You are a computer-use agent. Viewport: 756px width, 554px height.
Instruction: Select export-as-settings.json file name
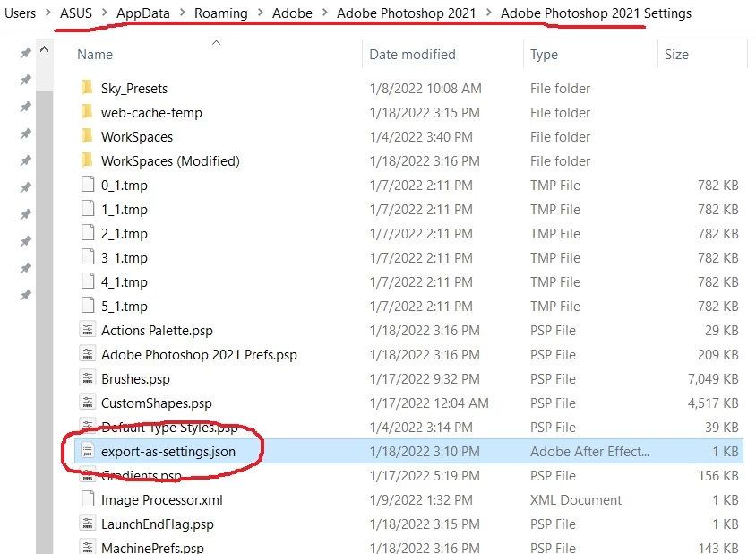click(168, 452)
